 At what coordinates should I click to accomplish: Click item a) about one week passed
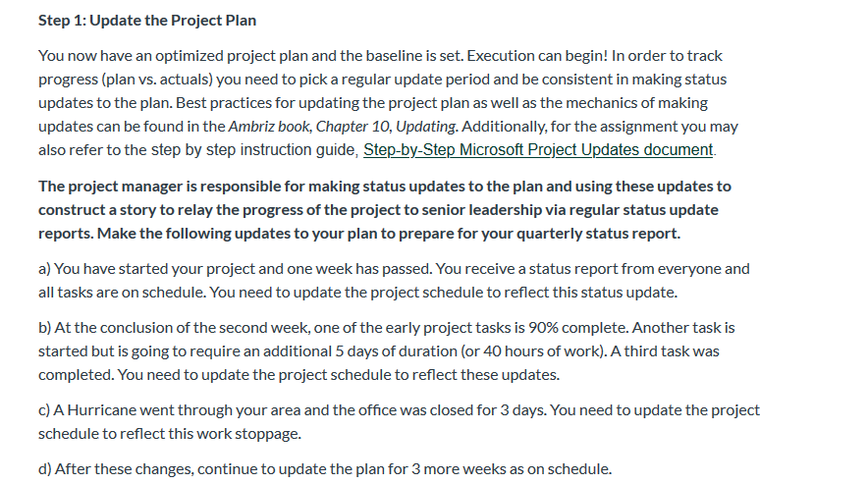pos(394,280)
